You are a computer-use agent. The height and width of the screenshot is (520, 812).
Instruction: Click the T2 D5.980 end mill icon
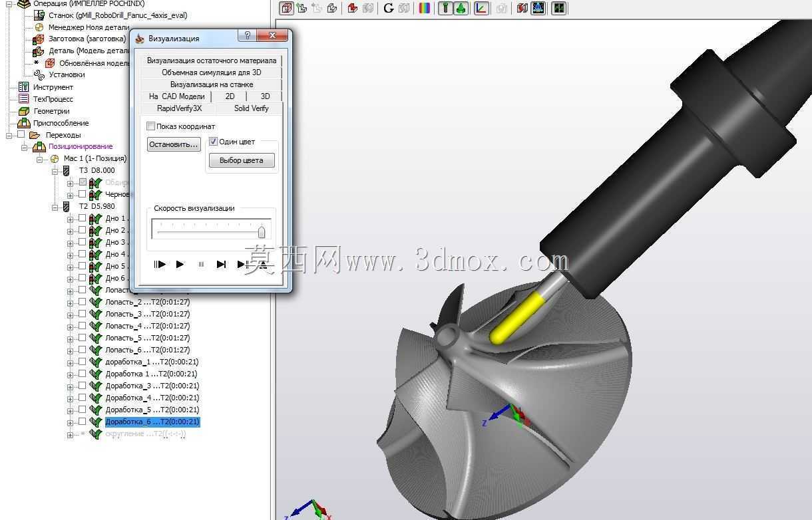click(x=67, y=207)
